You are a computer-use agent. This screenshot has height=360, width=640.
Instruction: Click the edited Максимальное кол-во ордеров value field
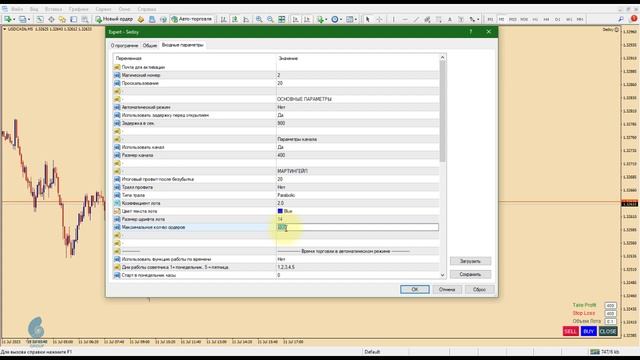[358, 227]
